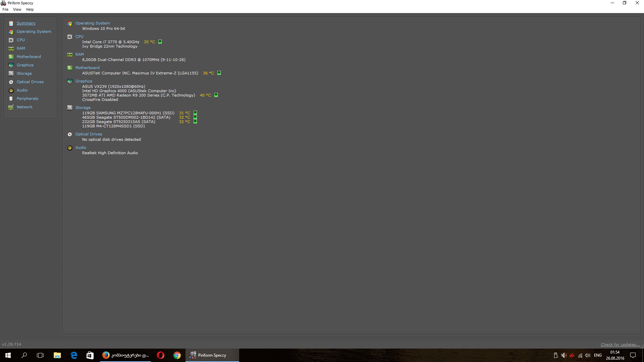Click Check for updates link
The image size is (644, 362).
(x=620, y=344)
